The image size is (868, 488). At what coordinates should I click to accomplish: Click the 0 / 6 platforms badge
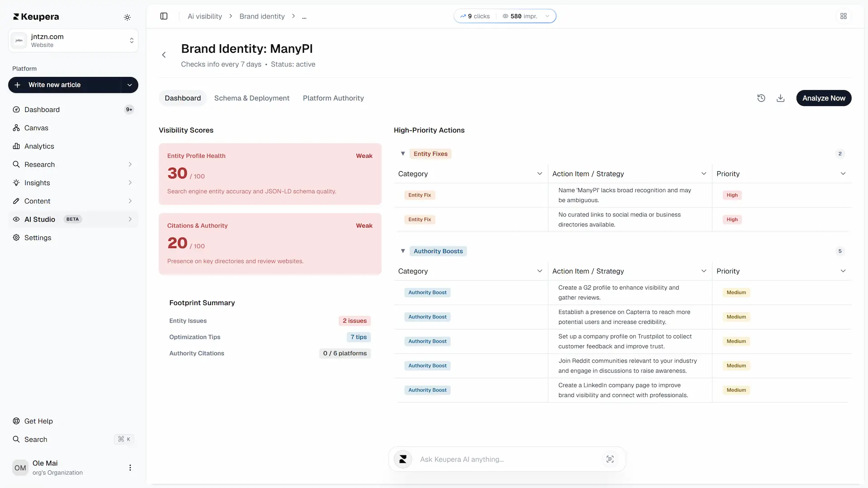345,353
